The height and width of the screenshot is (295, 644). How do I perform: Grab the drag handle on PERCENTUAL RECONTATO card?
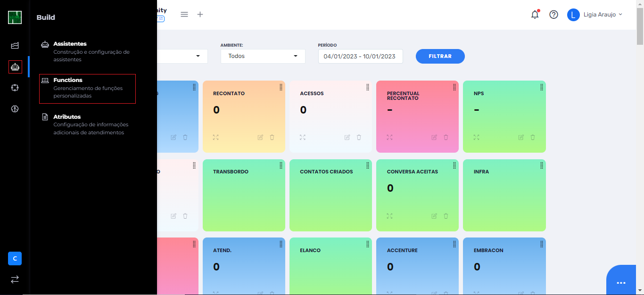click(454, 87)
